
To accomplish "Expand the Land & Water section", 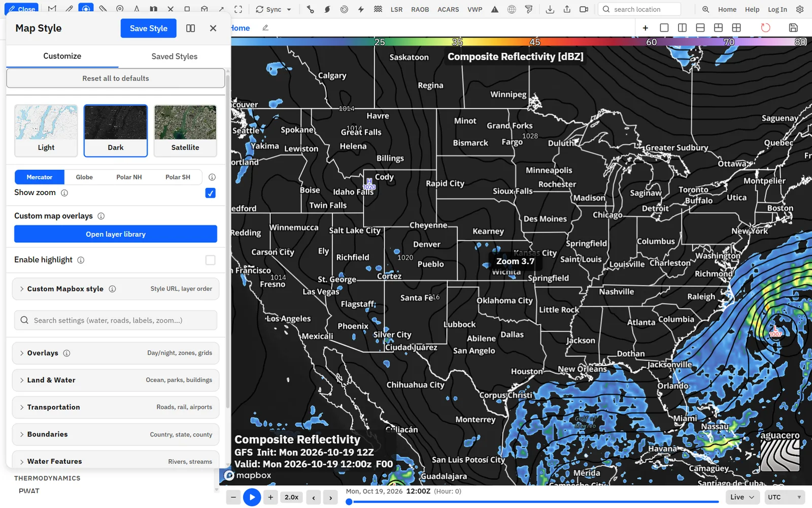I will point(116,380).
